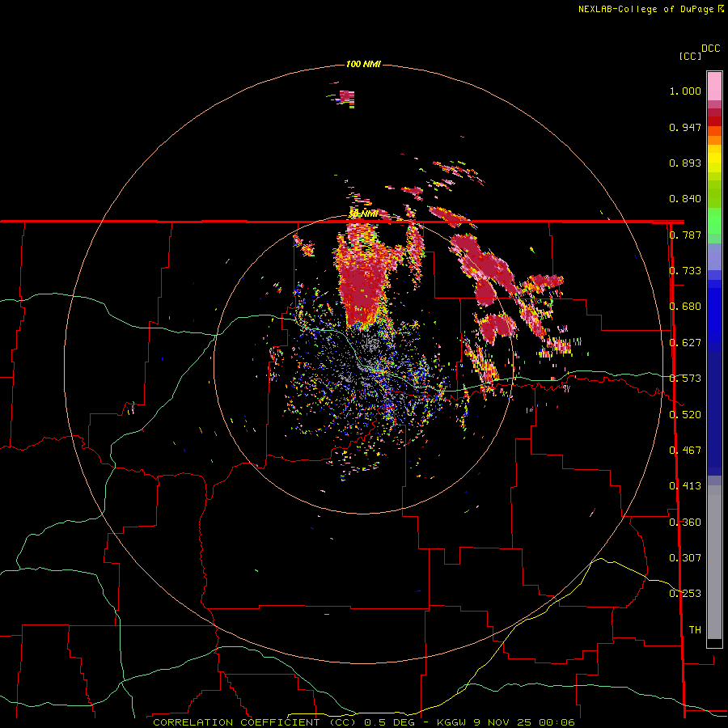
Task: Click the NEXLAB-College of DuPage credit text
Action: 645,9
